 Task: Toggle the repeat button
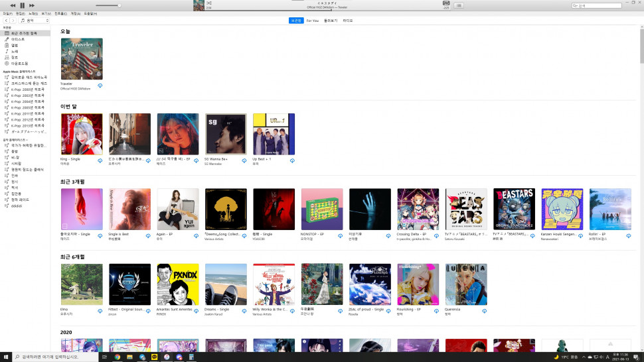coord(445,3)
